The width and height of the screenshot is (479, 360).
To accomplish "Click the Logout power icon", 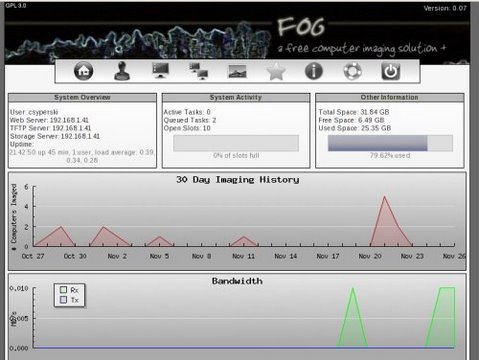I will click(x=391, y=71).
